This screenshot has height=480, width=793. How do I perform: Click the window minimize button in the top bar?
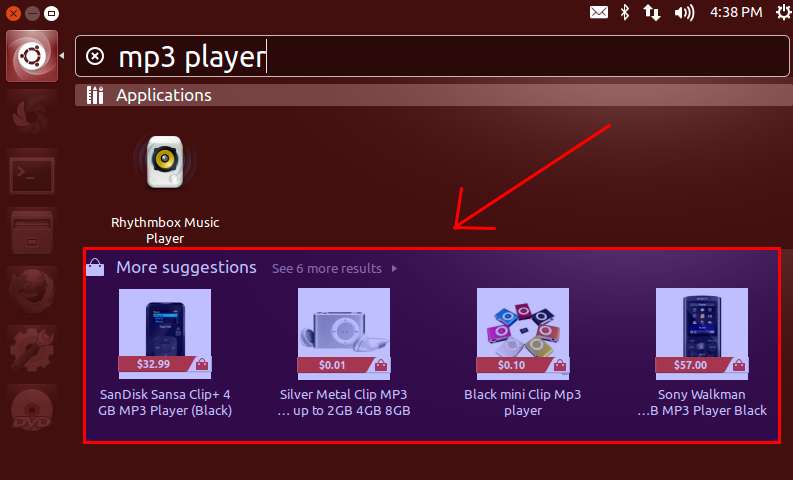click(32, 13)
